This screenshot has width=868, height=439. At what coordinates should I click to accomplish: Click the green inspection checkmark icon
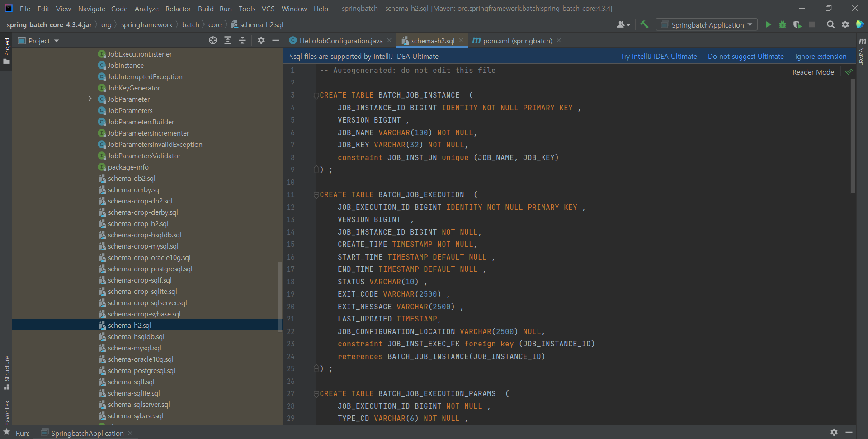(x=849, y=72)
